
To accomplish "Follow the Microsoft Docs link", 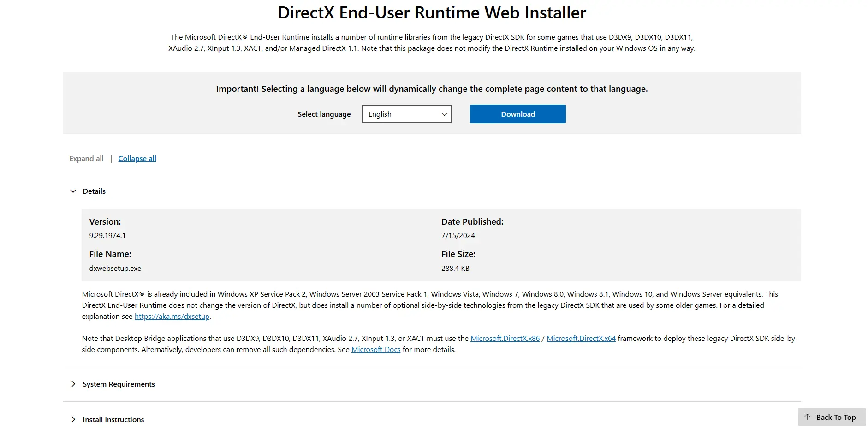I will (375, 349).
